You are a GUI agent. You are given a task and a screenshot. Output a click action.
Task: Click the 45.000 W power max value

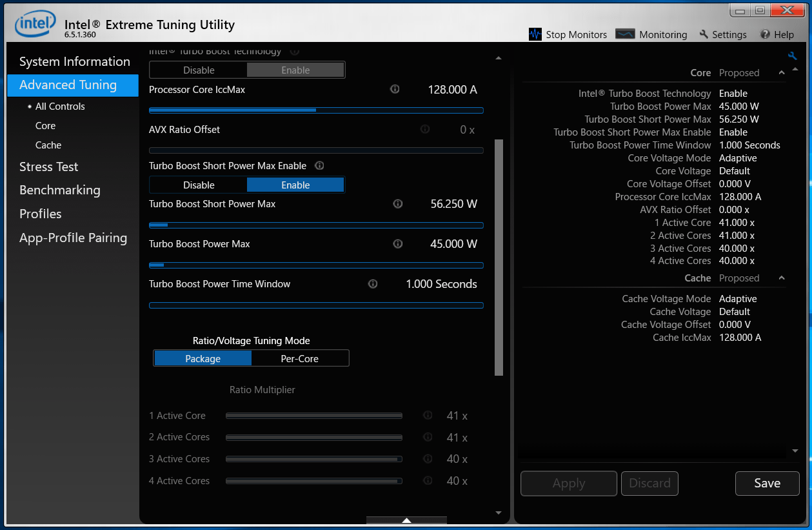tap(454, 244)
